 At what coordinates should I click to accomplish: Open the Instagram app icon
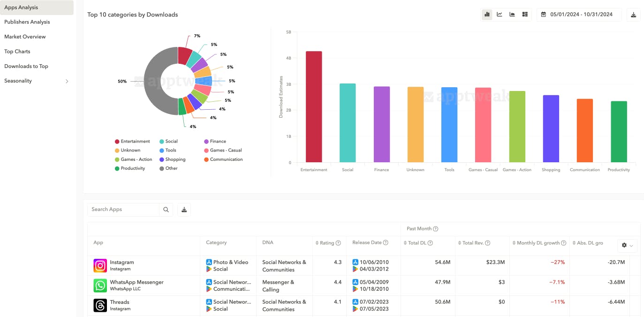tap(100, 265)
